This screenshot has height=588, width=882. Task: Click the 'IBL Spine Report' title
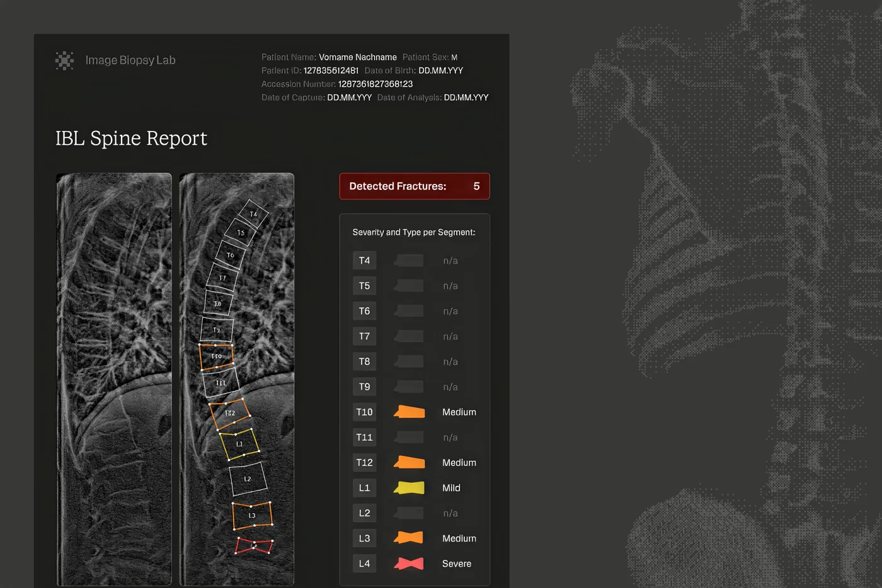pos(131,139)
